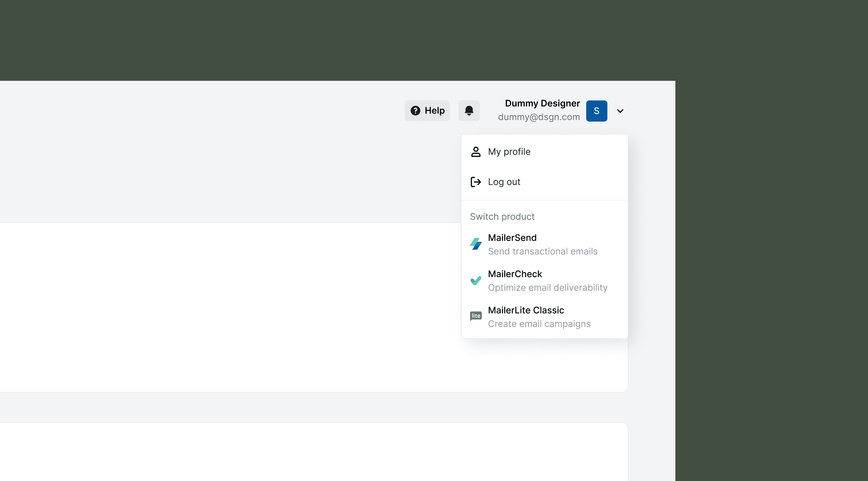Switch to MailerLite Classic product
Image resolution: width=868 pixels, height=481 pixels.
pos(525,310)
